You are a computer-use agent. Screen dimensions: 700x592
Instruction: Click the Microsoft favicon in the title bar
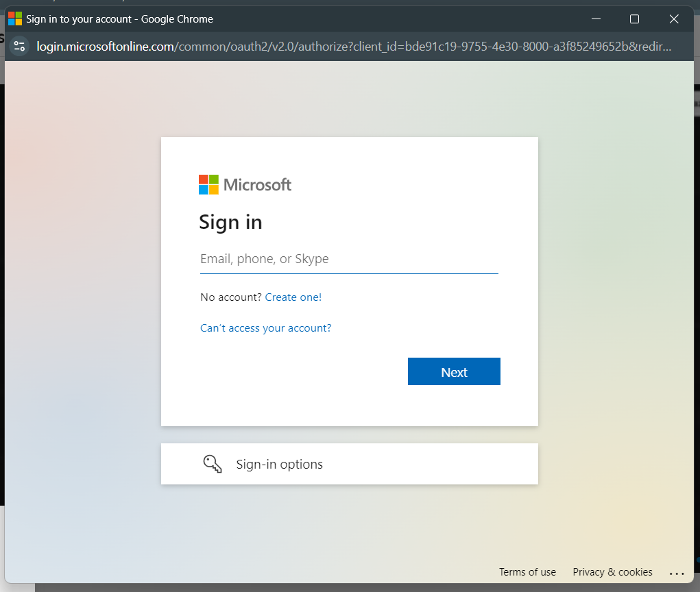point(15,18)
